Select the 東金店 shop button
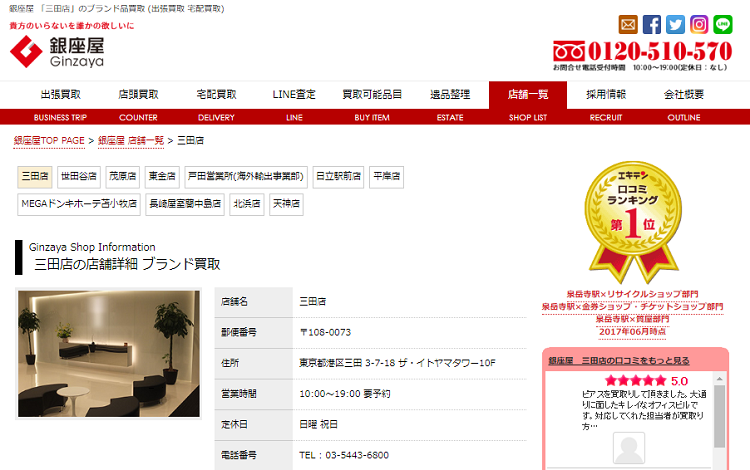This screenshot has width=750, height=470. [x=162, y=176]
